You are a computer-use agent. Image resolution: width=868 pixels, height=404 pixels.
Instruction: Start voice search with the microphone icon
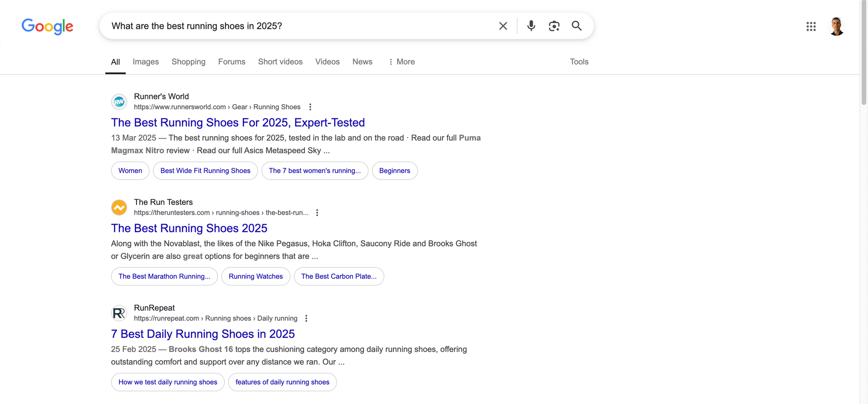[x=531, y=26]
